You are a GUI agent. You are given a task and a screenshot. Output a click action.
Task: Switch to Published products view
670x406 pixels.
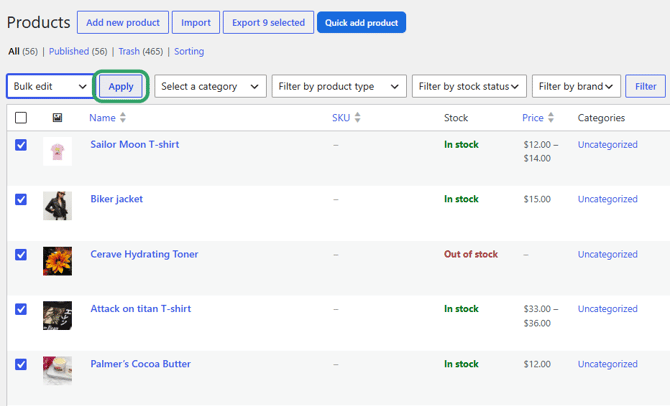pyautogui.click(x=69, y=51)
